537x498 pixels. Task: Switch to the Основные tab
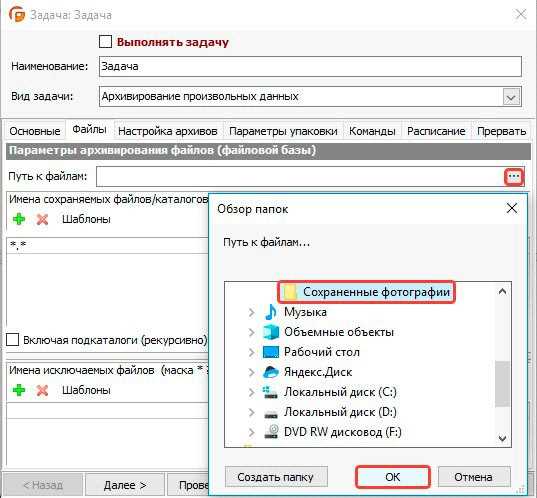point(35,131)
